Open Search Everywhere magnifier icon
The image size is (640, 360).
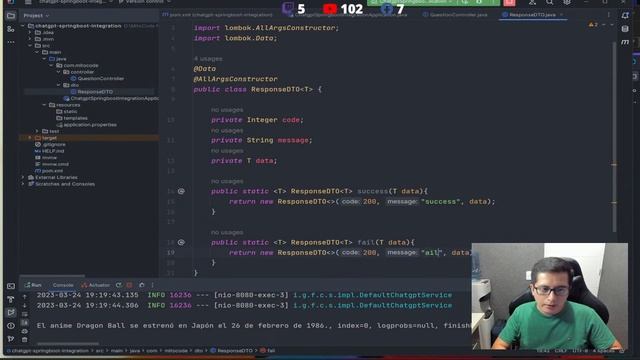tap(550, 2)
